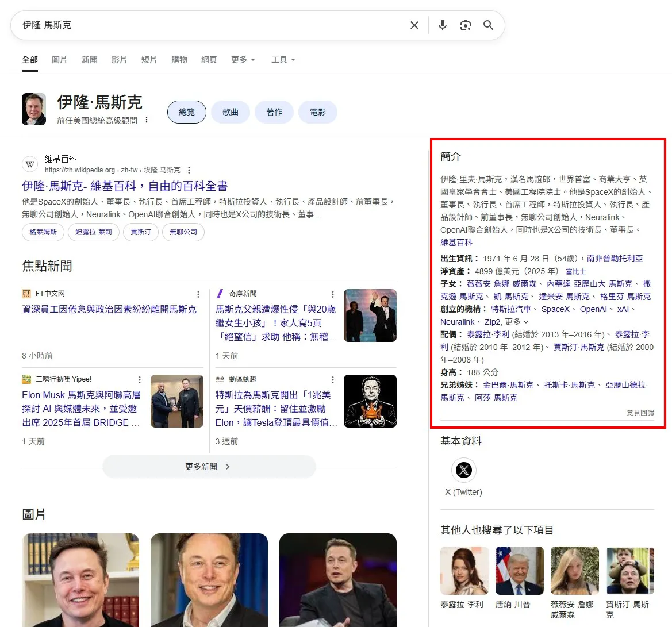Open the three-dot menu on the 奇摩新聞 story
This screenshot has width=672, height=627.
tap(332, 293)
